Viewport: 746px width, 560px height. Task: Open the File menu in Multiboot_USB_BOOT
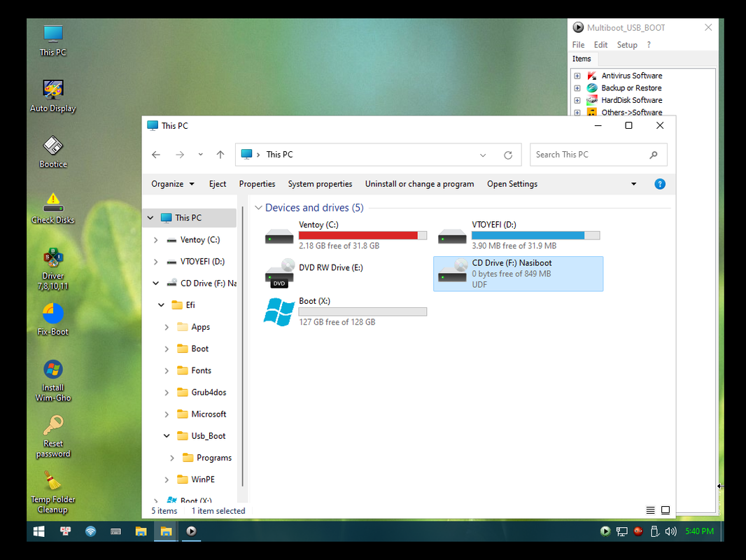click(x=578, y=45)
